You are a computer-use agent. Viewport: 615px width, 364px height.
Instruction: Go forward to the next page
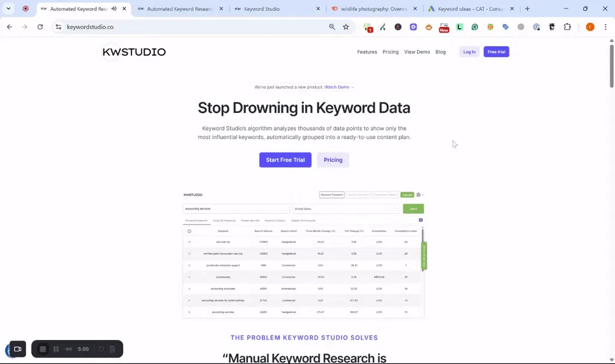(x=25, y=26)
